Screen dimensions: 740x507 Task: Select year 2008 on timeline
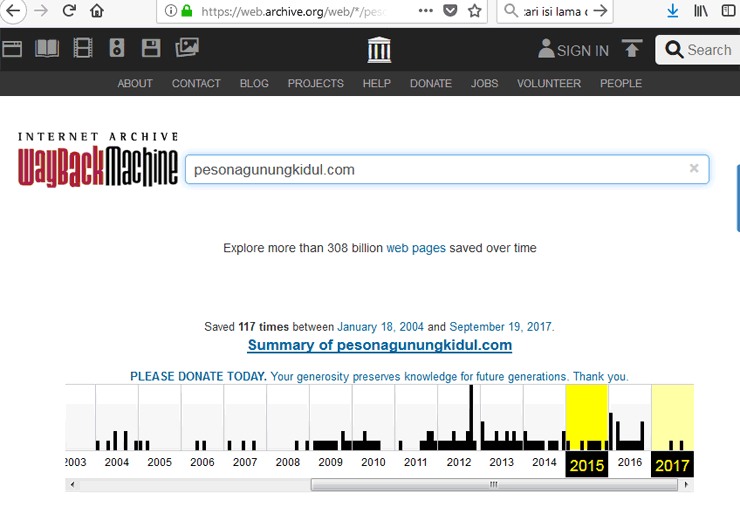tap(288, 462)
